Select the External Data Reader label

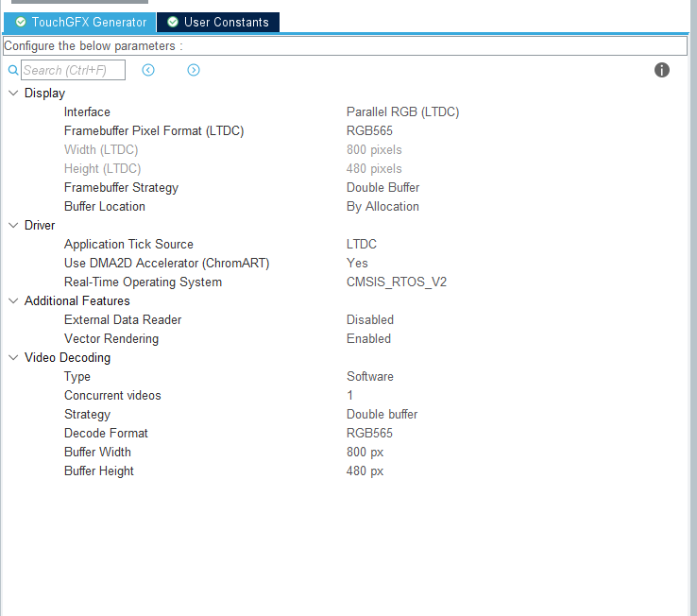pos(123,319)
